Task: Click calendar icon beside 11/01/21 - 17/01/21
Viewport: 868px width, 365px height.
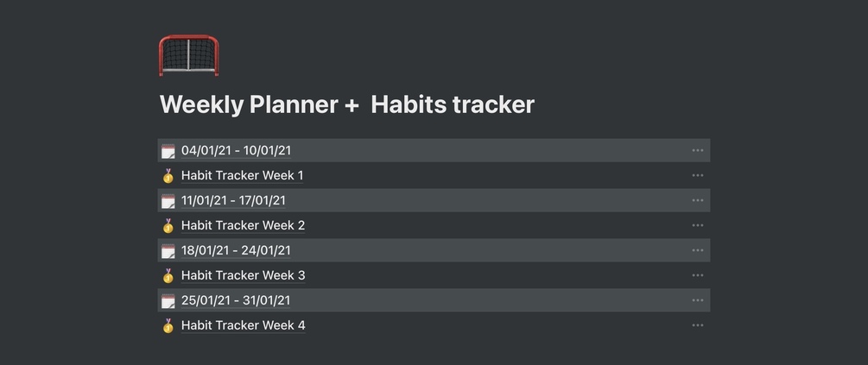Action: click(x=168, y=201)
